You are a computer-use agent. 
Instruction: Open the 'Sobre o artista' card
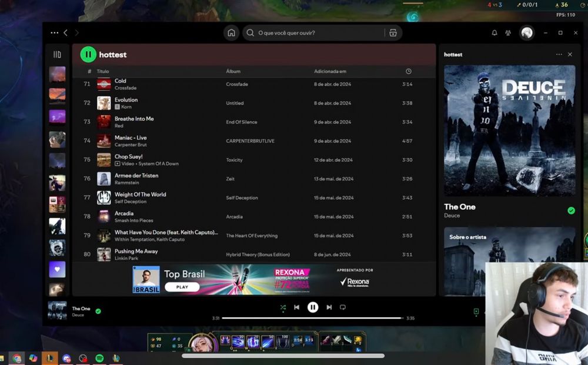(510, 262)
